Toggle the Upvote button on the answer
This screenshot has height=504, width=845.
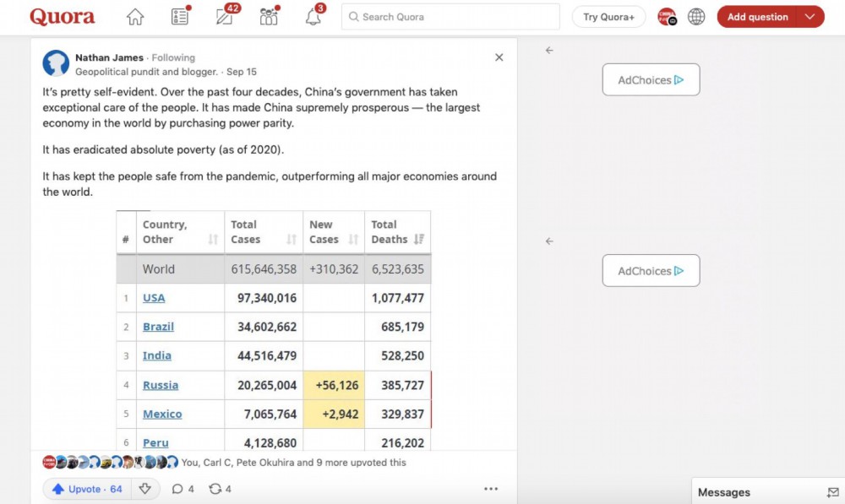[x=87, y=489]
